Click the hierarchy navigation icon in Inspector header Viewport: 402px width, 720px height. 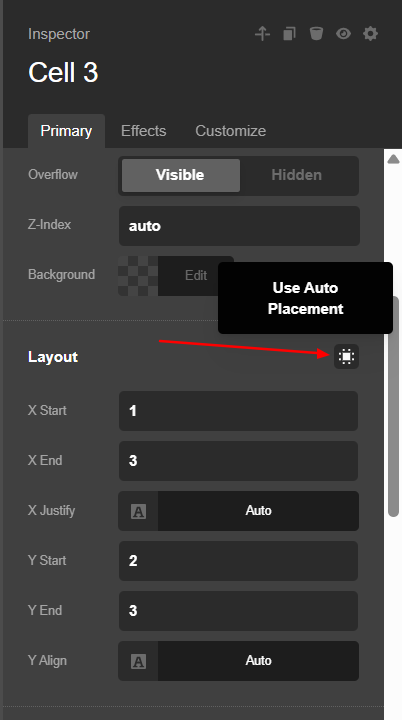pyautogui.click(x=262, y=34)
